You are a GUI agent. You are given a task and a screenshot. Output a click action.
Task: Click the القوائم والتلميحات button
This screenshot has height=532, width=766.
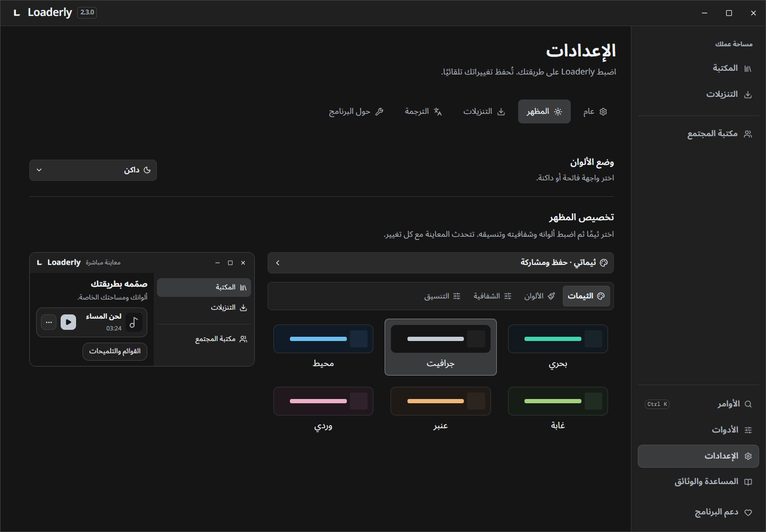click(x=115, y=352)
